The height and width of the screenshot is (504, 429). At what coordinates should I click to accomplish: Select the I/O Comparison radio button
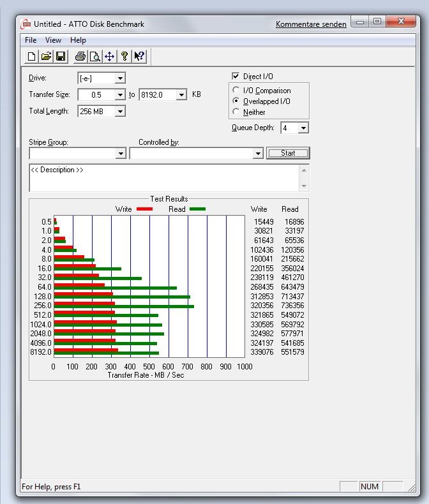tap(236, 90)
